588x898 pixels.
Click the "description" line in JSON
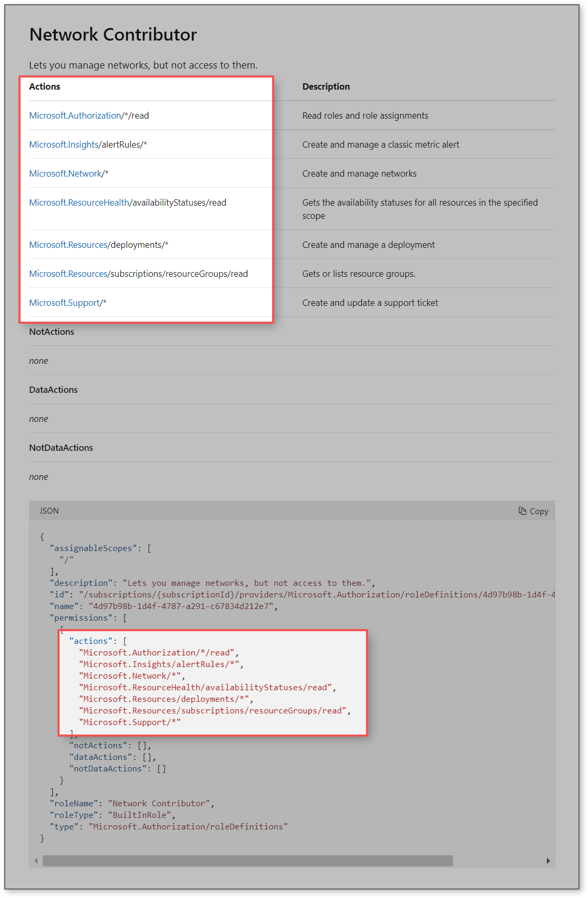[x=213, y=583]
